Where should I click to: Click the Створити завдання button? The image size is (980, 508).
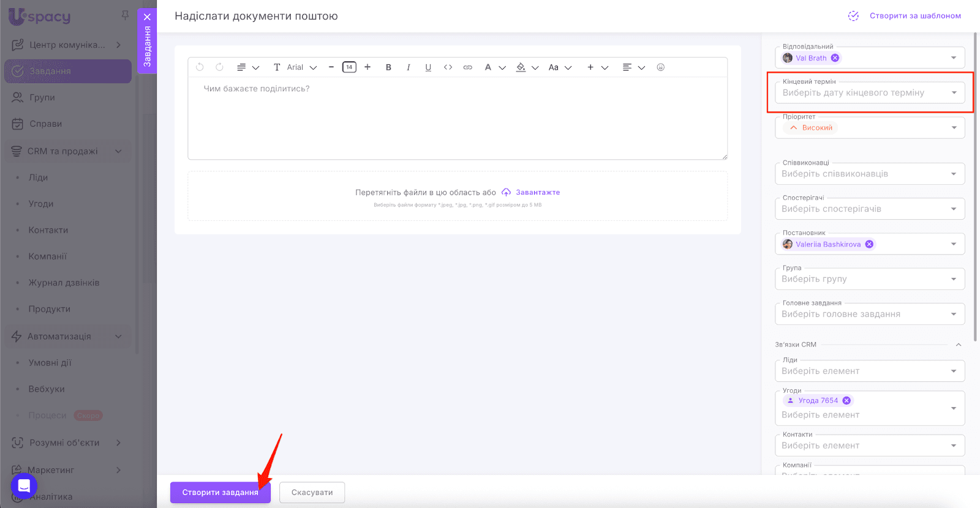[221, 493]
